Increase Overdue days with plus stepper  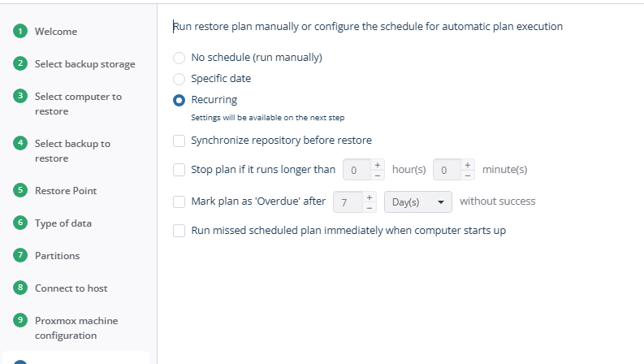point(370,197)
